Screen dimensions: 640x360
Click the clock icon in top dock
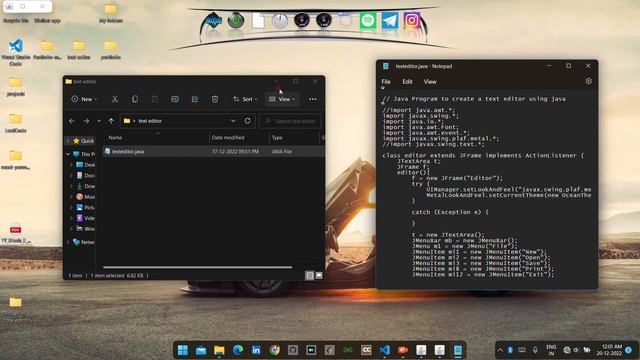pyautogui.click(x=280, y=21)
